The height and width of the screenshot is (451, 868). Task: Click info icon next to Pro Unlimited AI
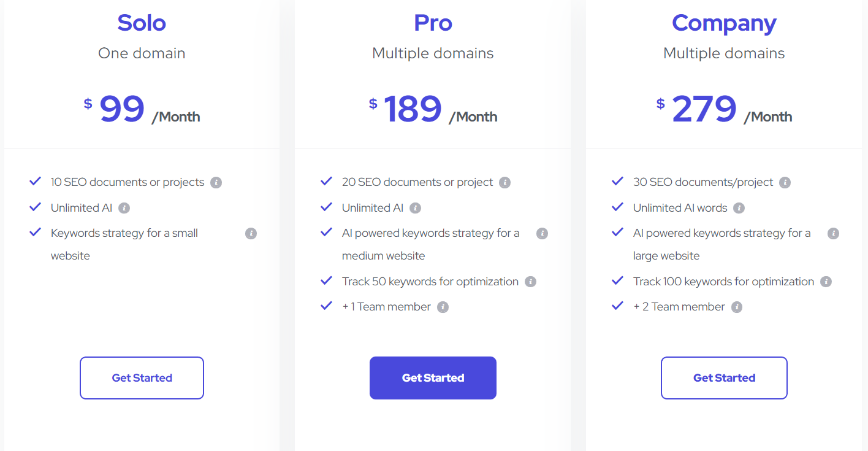[415, 208]
